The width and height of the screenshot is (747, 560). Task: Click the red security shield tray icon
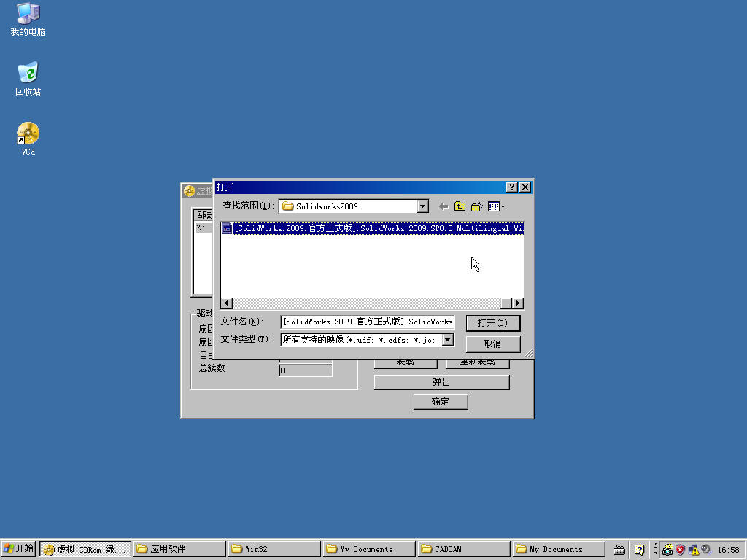point(680,550)
